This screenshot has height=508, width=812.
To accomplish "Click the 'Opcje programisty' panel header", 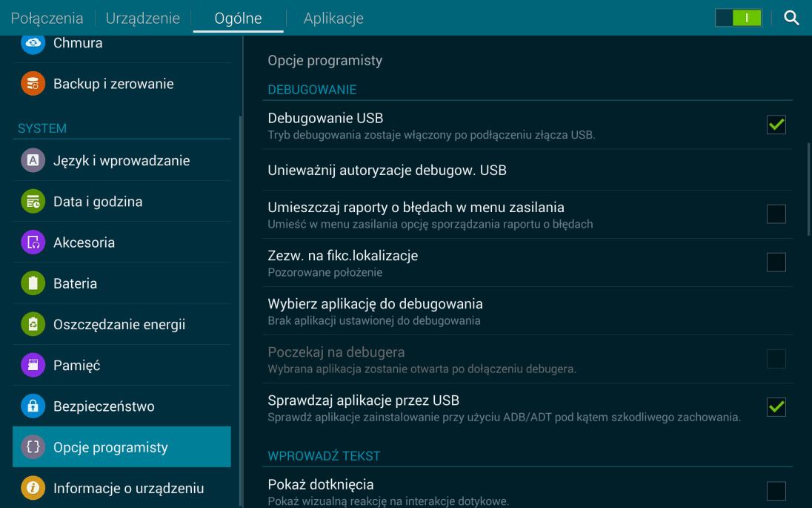I will point(325,61).
